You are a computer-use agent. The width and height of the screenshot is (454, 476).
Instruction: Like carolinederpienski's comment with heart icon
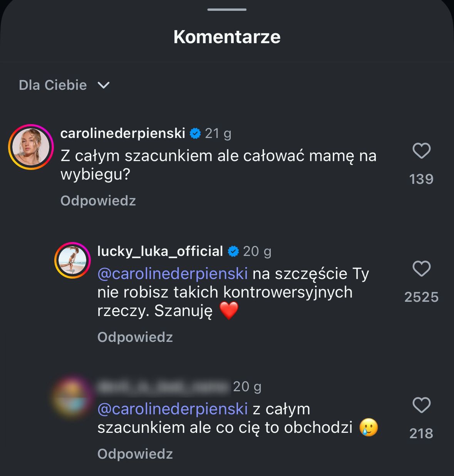coord(421,151)
